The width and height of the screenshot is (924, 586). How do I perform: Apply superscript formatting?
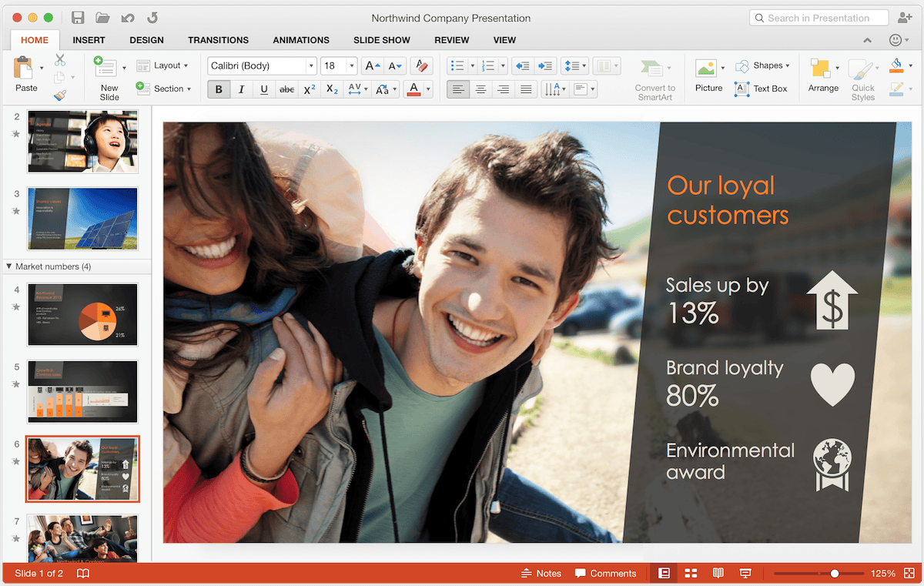click(x=310, y=89)
